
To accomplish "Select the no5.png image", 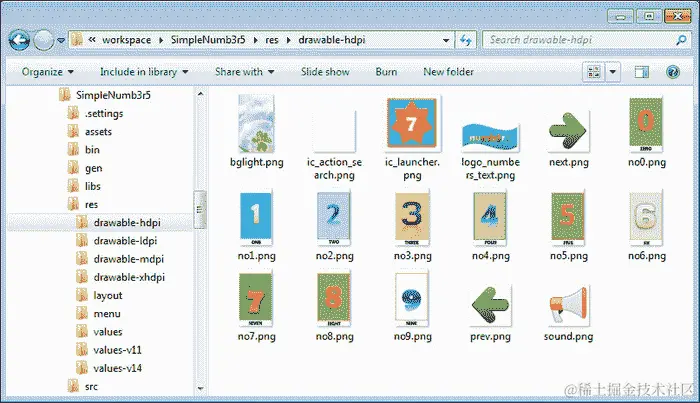I will click(x=567, y=219).
